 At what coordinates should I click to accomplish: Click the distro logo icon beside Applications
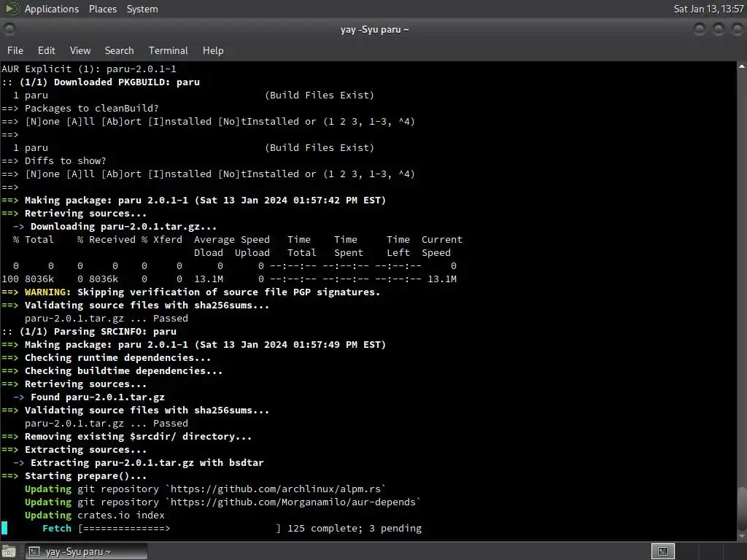click(12, 9)
